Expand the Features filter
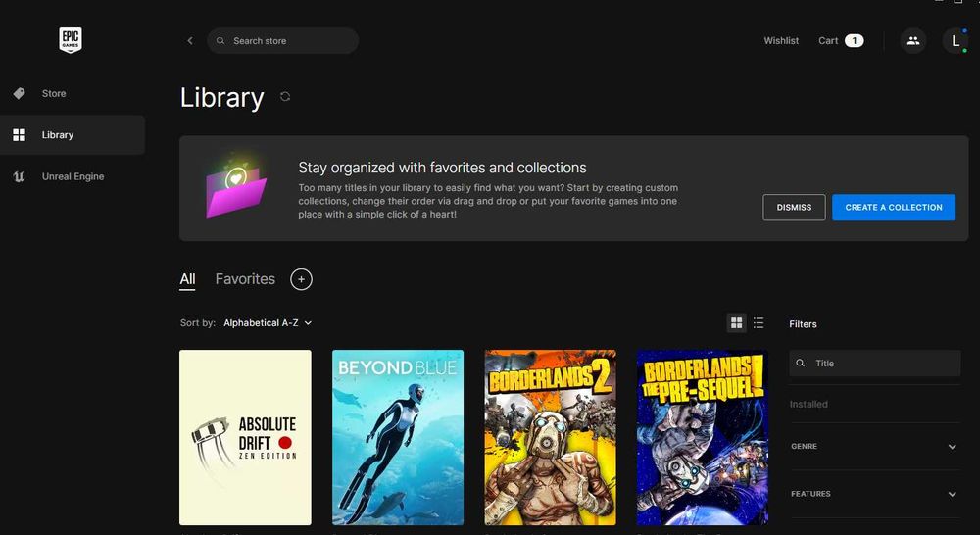The image size is (980, 535). point(874,494)
